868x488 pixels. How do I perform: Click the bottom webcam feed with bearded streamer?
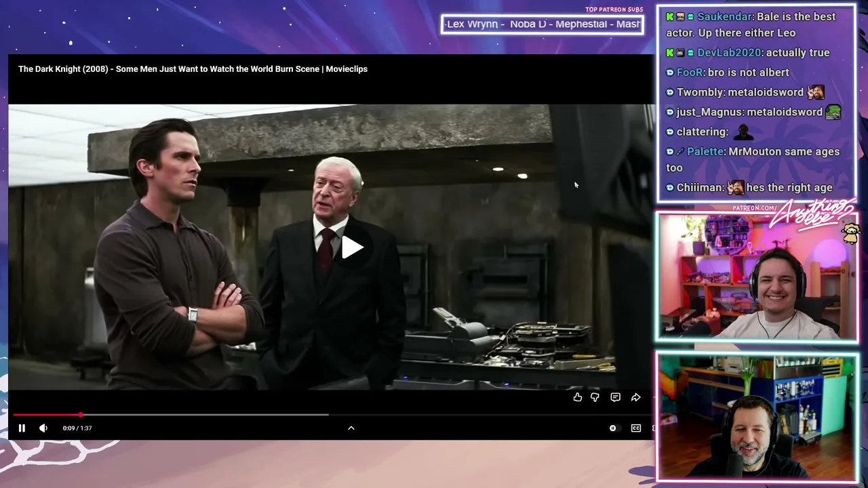pyautogui.click(x=757, y=417)
